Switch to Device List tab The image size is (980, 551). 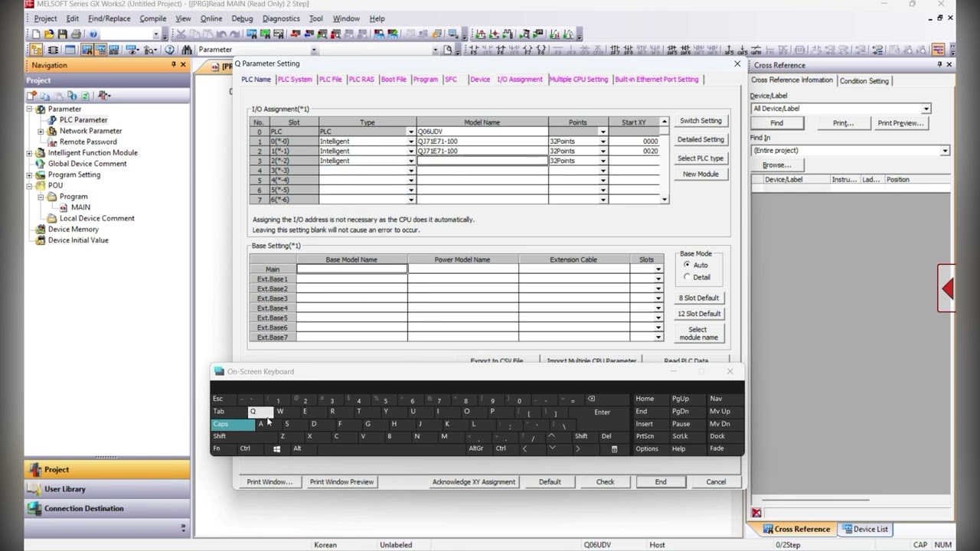tap(865, 529)
